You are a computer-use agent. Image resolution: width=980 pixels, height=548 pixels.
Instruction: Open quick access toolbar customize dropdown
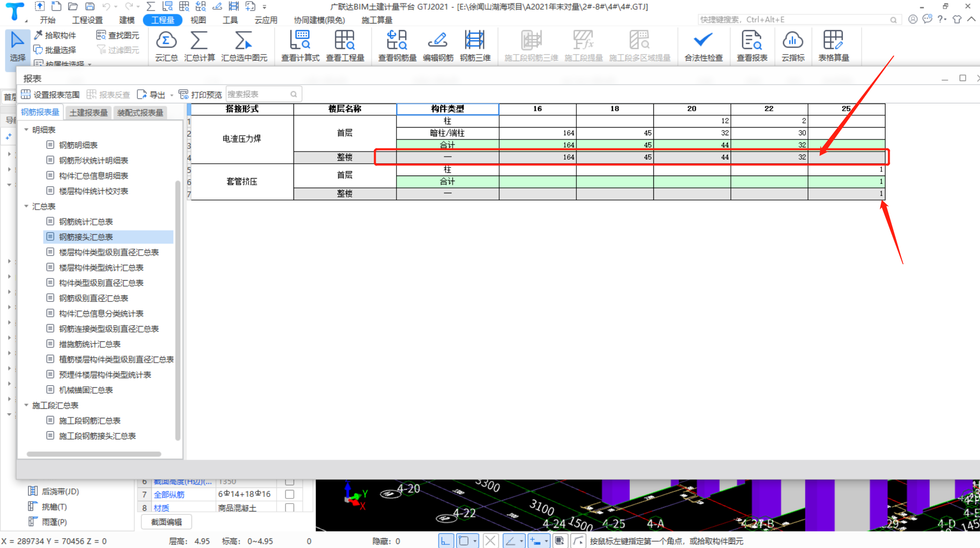click(x=264, y=7)
